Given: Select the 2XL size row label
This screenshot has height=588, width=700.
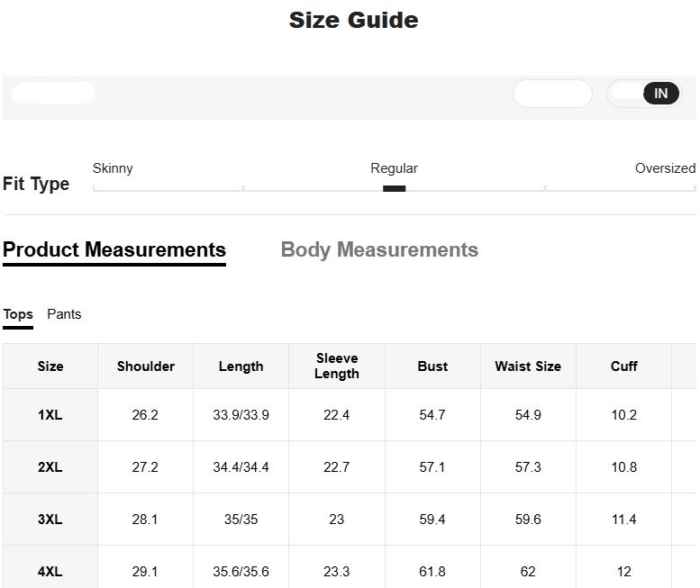Looking at the screenshot, I should point(50,467).
